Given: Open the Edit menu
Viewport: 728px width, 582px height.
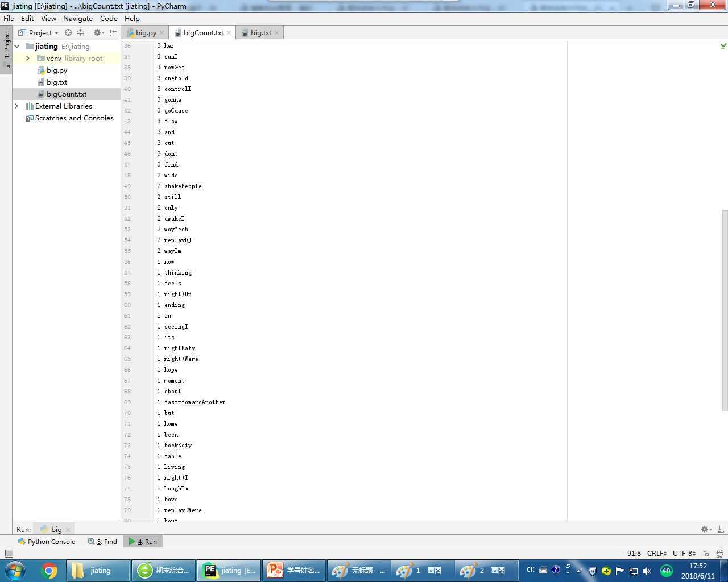Looking at the screenshot, I should pos(27,18).
